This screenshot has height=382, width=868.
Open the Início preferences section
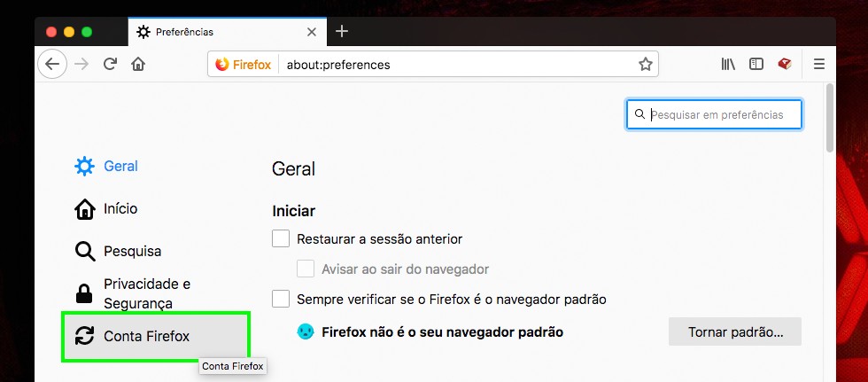point(120,208)
